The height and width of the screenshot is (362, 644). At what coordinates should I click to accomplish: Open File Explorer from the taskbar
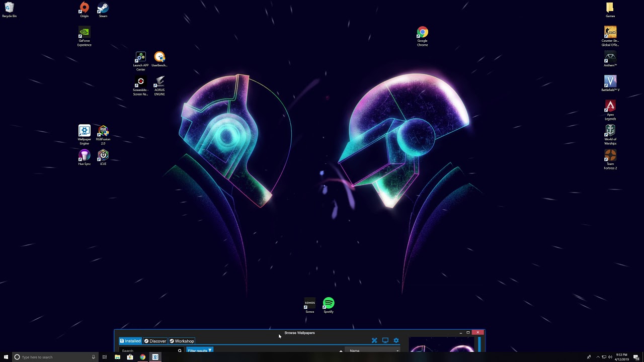[x=117, y=357]
